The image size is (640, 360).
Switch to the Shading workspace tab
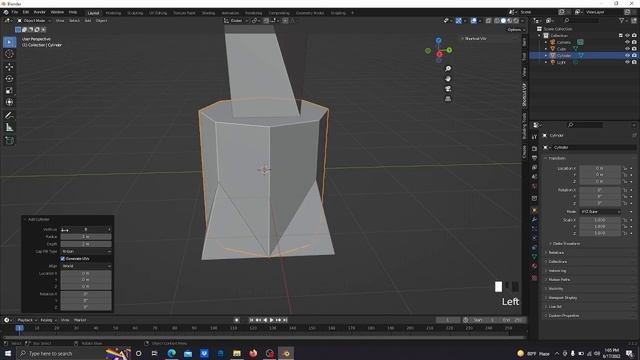click(208, 13)
